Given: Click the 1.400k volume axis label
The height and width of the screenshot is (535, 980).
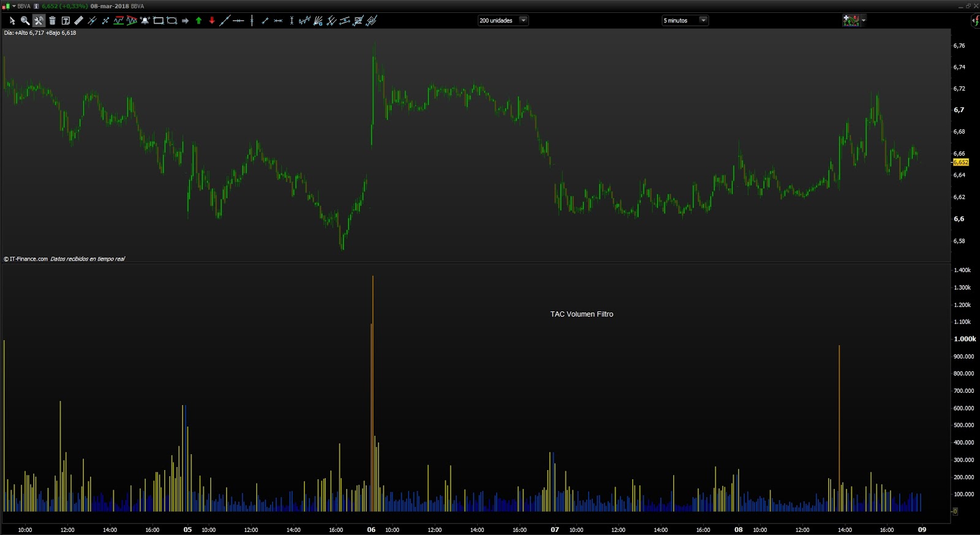Looking at the screenshot, I should [x=962, y=270].
